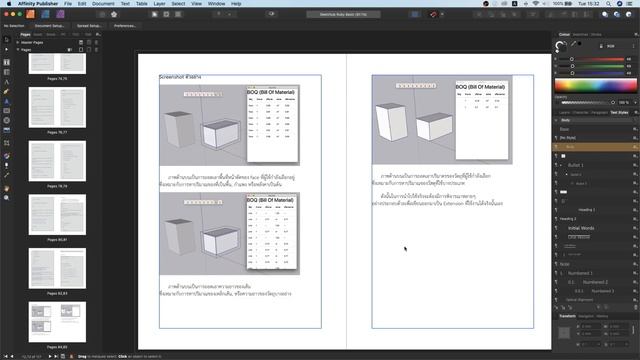
Task: Switch to Designer persona icon
Action: (45, 14)
